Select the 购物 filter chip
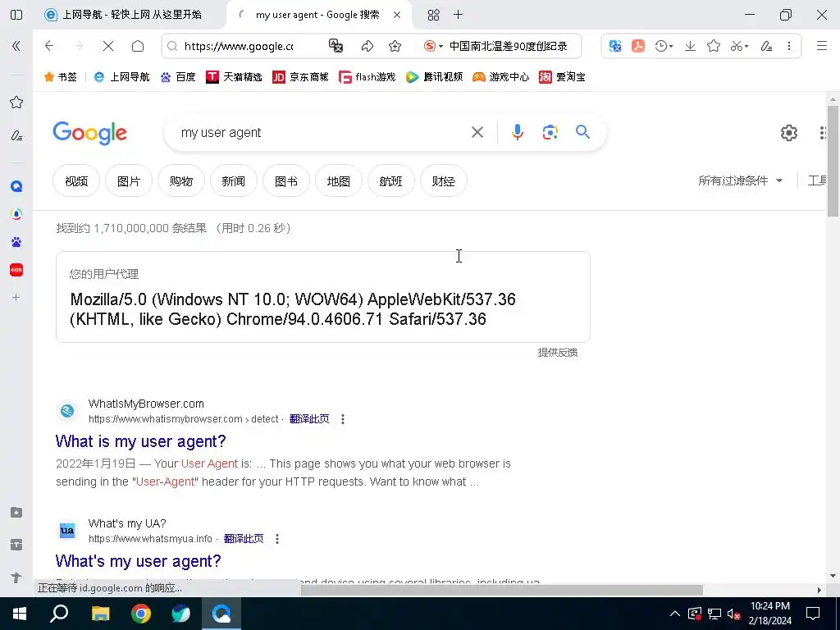The height and width of the screenshot is (630, 840). click(181, 181)
